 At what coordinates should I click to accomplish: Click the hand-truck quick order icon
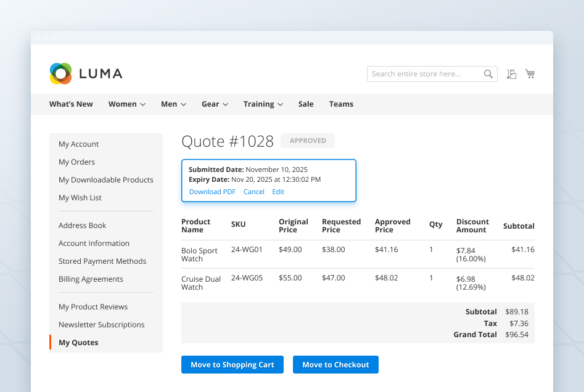(511, 73)
